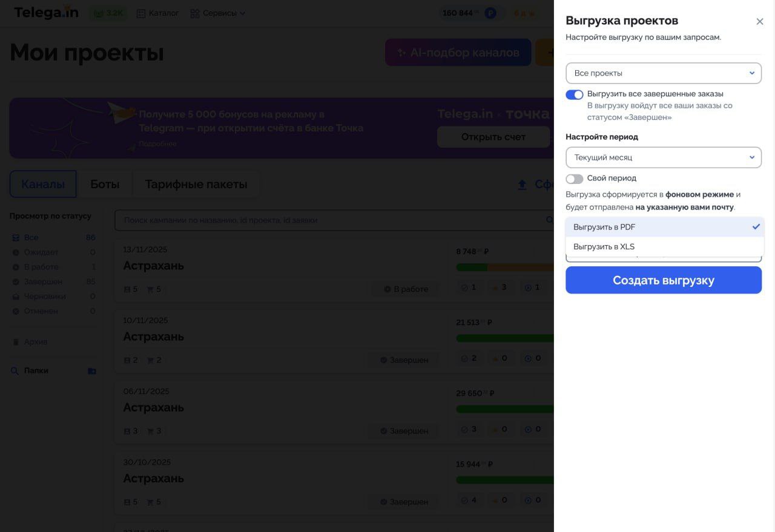Image resolution: width=775 pixels, height=532 pixels.
Task: Open the 'Архив' trash icon item
Action: (16, 342)
